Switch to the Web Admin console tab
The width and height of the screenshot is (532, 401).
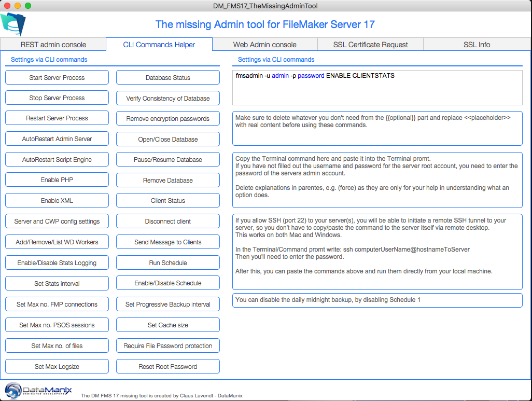[x=265, y=45]
